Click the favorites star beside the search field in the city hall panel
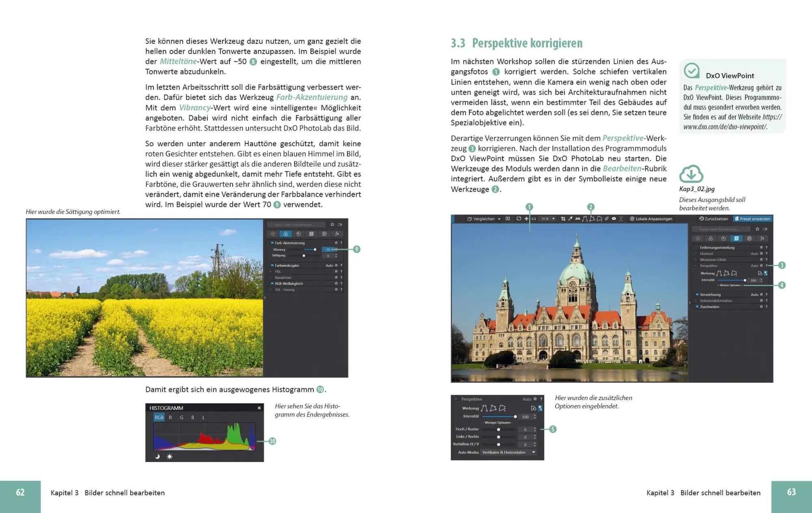 pos(757,229)
